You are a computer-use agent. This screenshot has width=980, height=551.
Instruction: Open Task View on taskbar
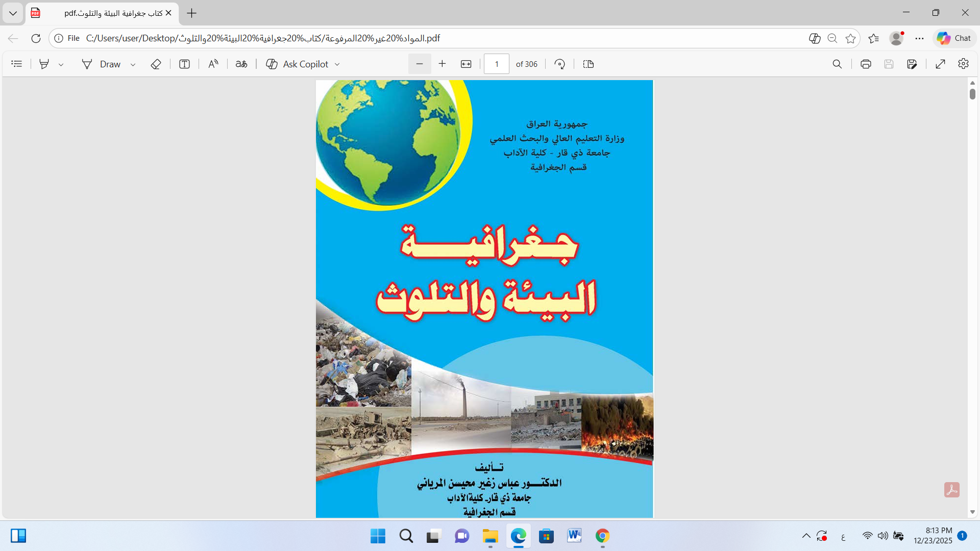point(433,536)
